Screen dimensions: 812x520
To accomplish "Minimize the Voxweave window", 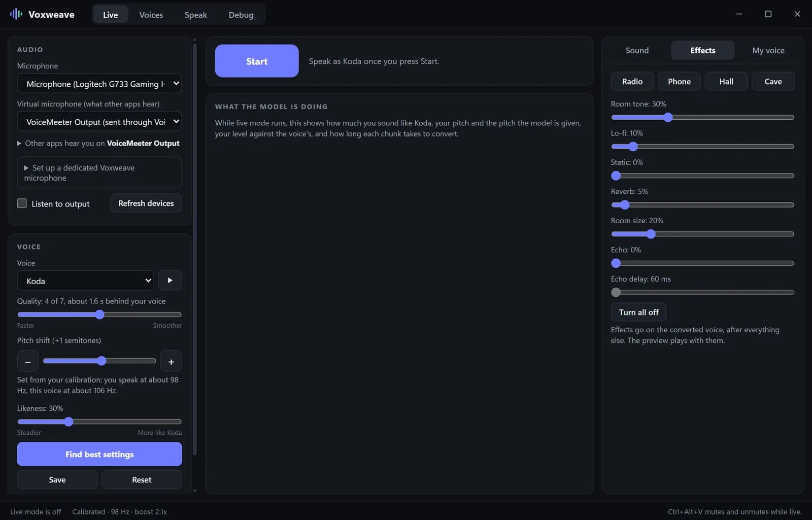I will 739,14.
